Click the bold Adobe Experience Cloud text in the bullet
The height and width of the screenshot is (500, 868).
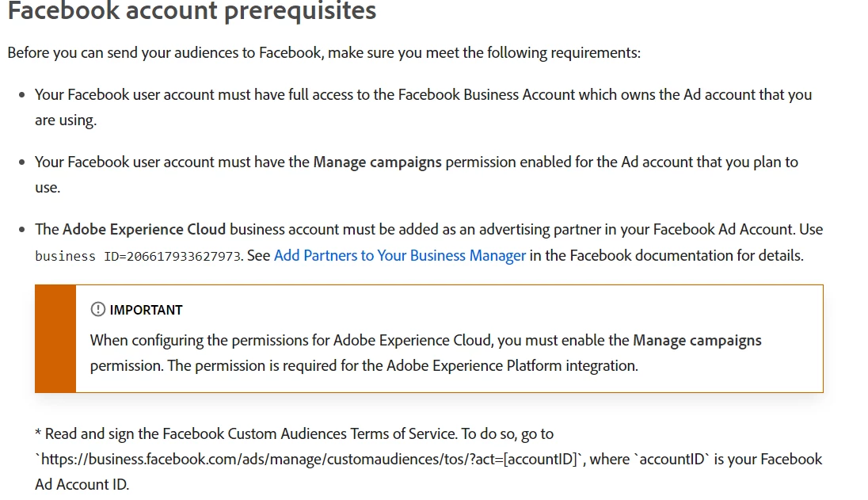[144, 229]
